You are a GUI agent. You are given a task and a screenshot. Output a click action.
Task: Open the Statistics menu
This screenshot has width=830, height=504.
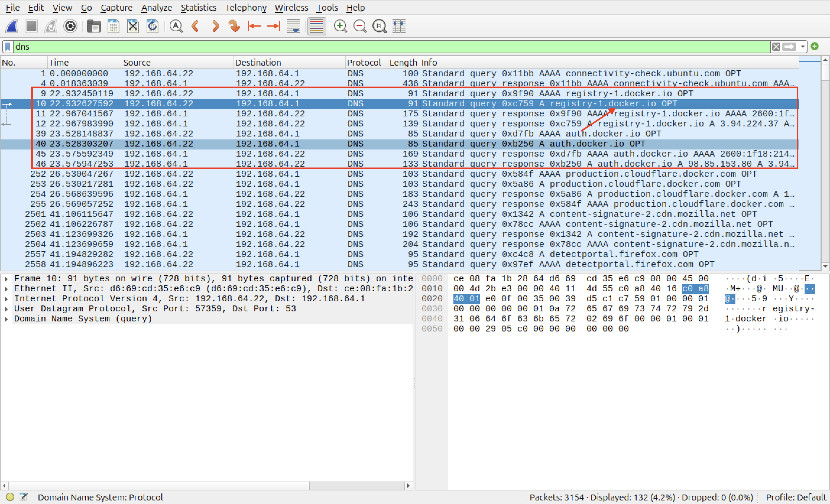tap(198, 7)
